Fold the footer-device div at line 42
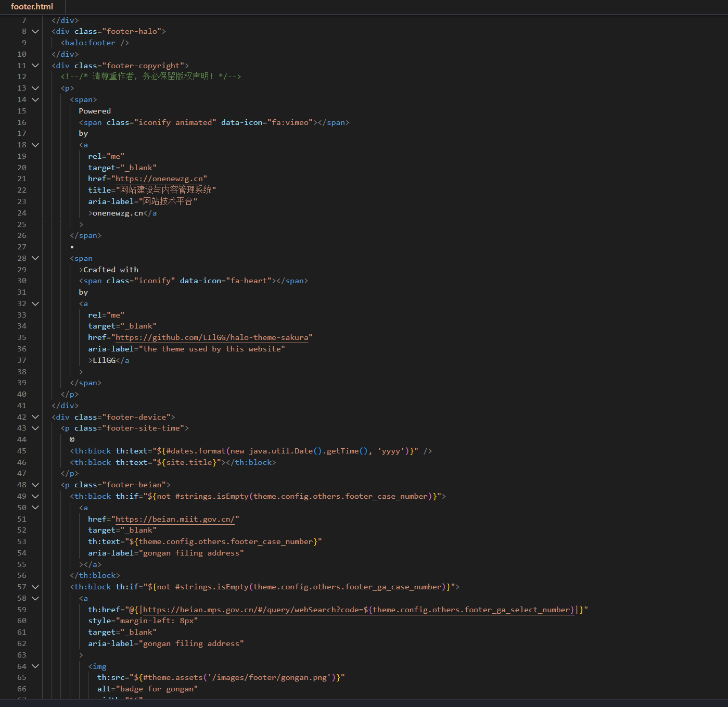Viewport: 728px width, 707px height. 35,417
